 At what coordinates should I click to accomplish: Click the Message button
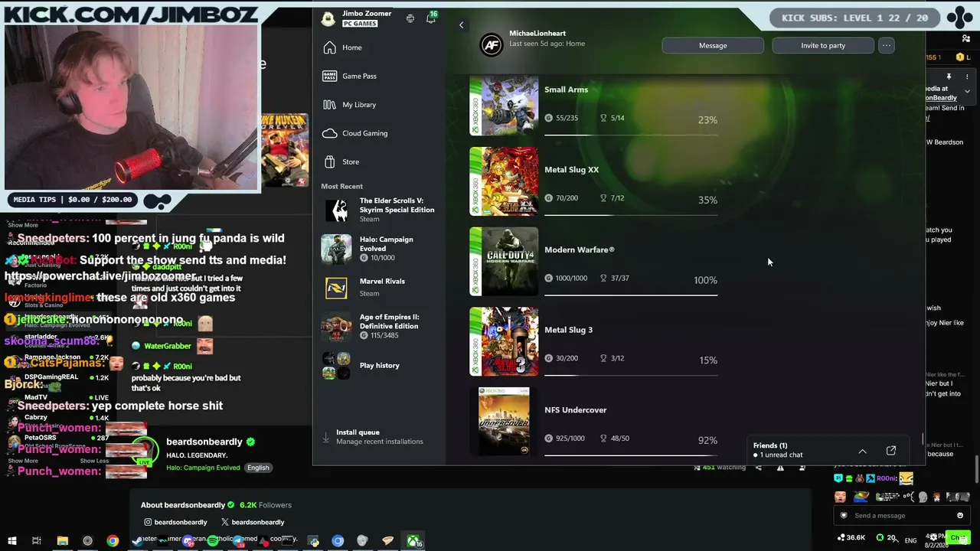[x=713, y=45]
